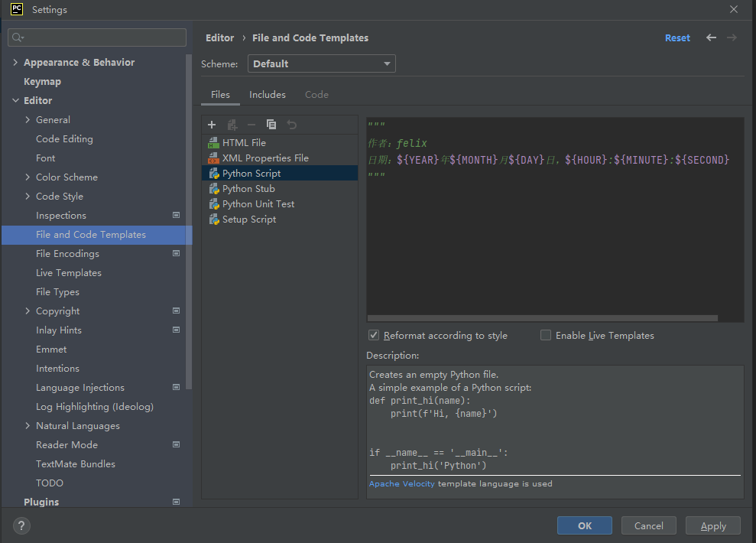Switch to the Includes tab

[268, 95]
